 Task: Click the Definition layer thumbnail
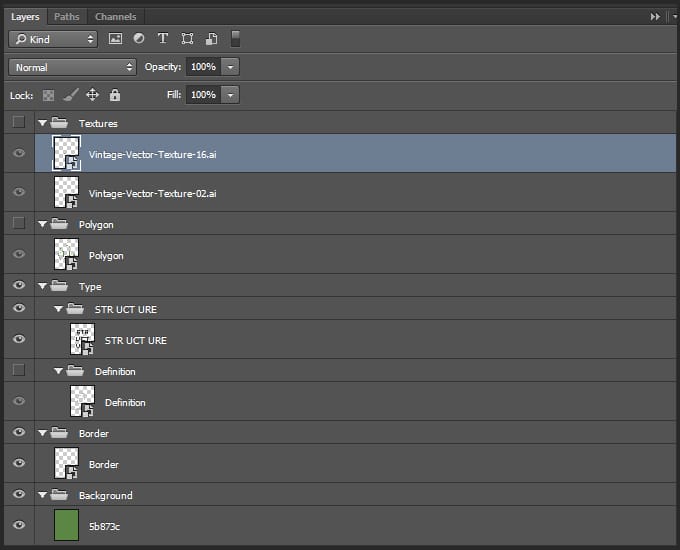(x=82, y=401)
